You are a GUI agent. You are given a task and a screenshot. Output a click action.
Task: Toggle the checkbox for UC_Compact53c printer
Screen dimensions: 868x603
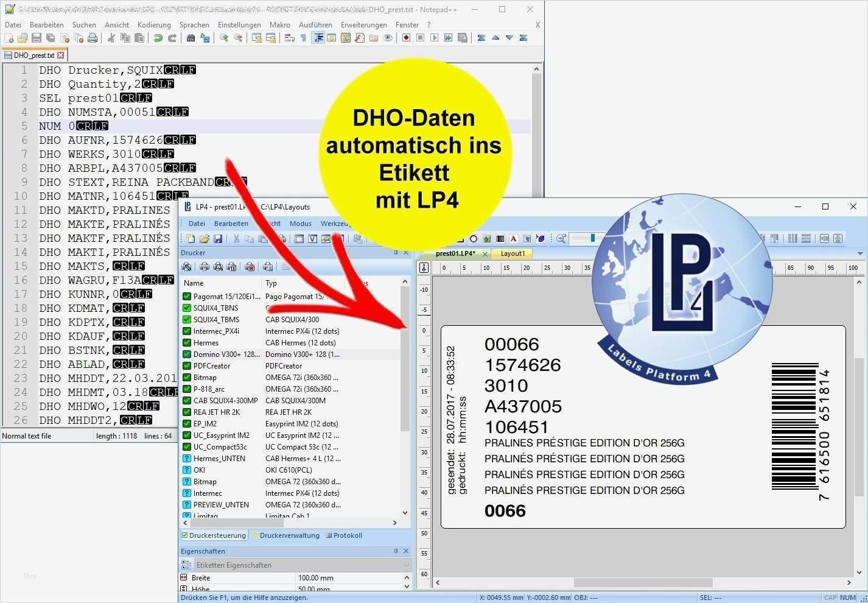pos(187,447)
